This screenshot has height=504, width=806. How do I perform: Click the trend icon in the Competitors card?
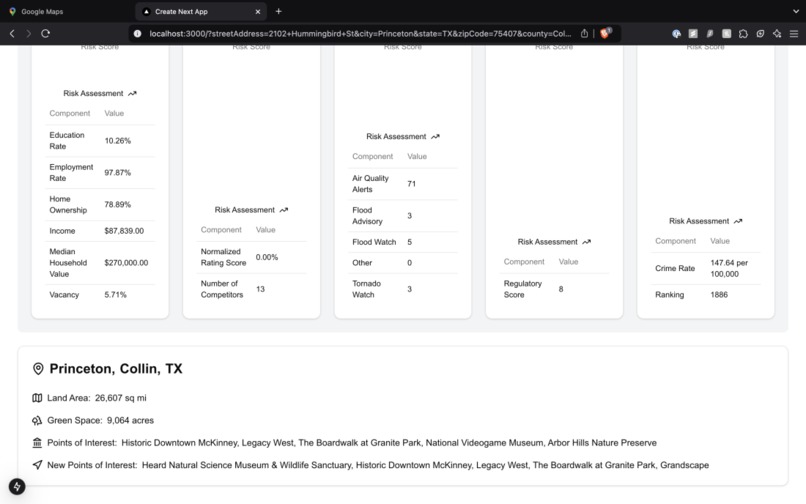[284, 210]
